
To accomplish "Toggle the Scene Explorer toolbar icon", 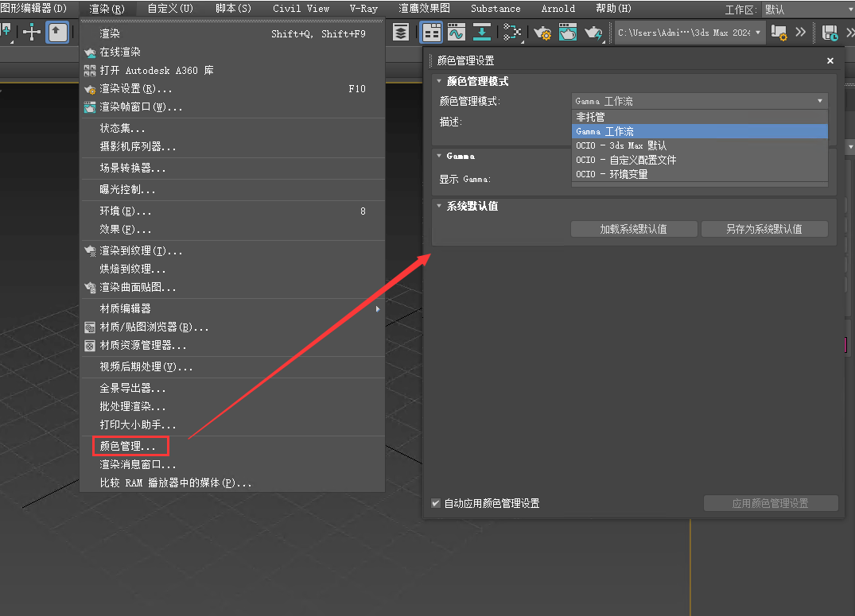I will [x=431, y=33].
